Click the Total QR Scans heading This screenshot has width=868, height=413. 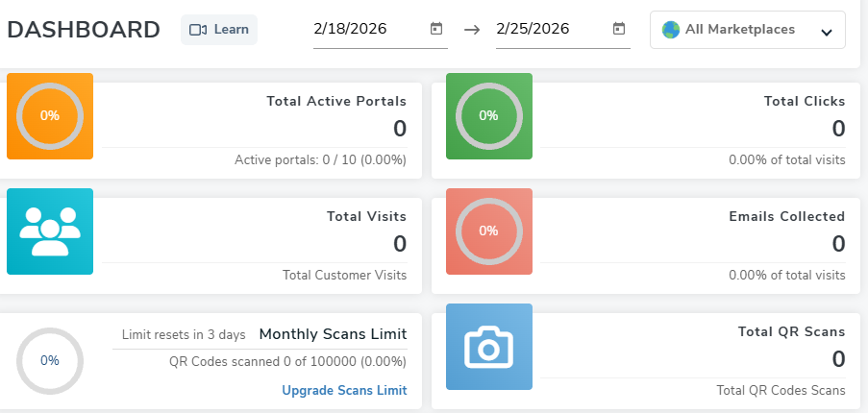(x=791, y=331)
